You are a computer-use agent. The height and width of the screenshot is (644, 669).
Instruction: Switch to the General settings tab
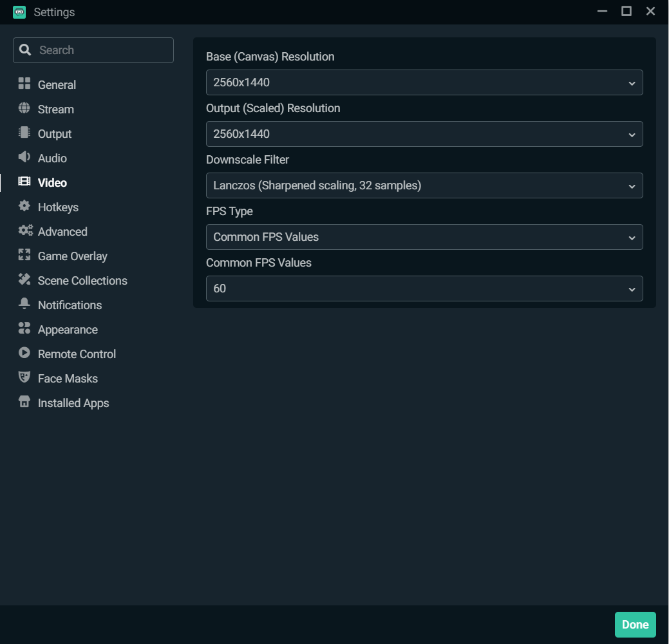(x=58, y=84)
